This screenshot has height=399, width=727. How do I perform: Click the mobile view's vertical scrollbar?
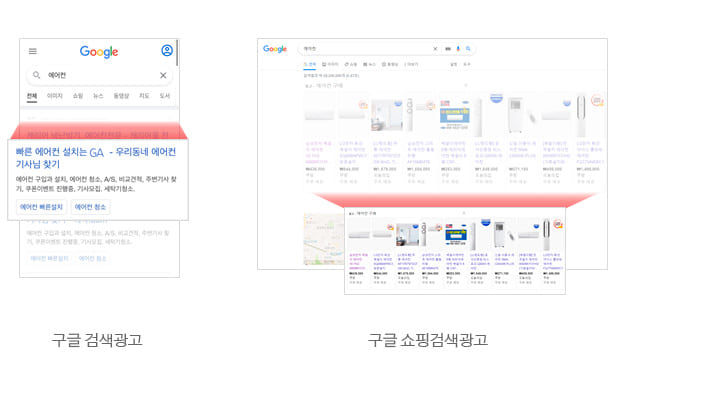coord(177,53)
